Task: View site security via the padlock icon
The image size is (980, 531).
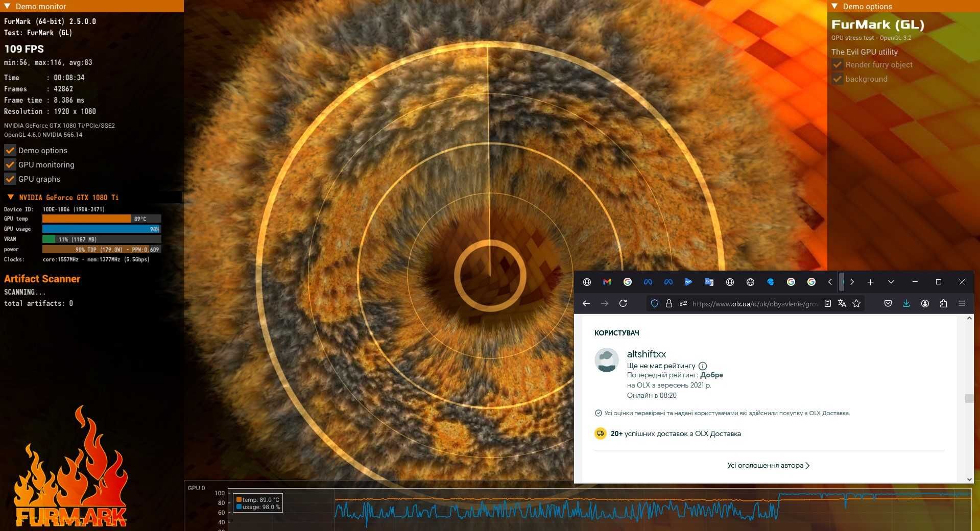Action: [x=668, y=303]
